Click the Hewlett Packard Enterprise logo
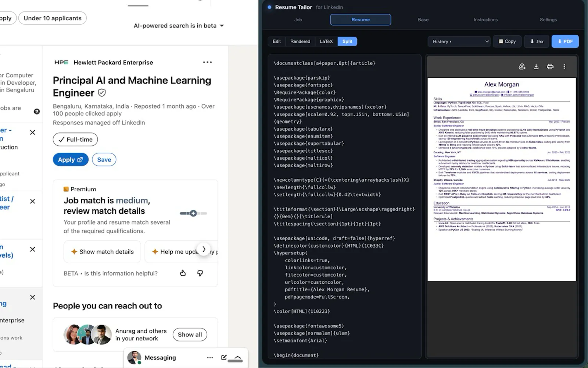Image resolution: width=588 pixels, height=368 pixels. [61, 62]
